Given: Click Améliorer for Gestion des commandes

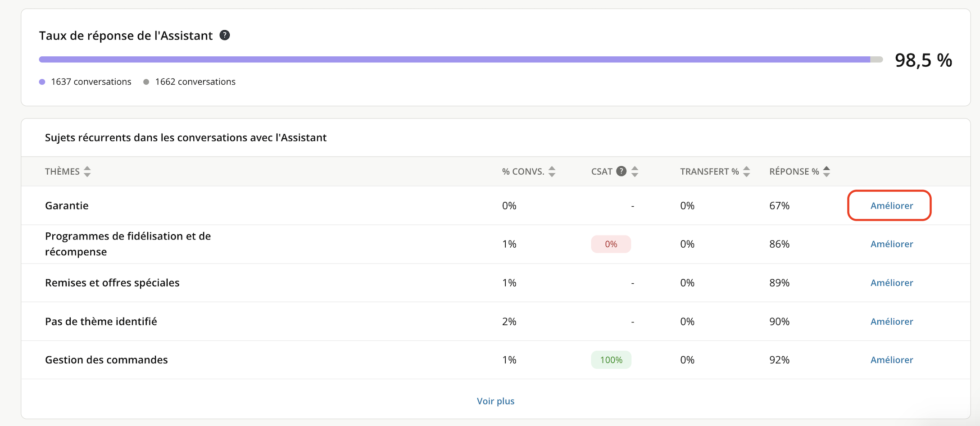Looking at the screenshot, I should pyautogui.click(x=891, y=360).
